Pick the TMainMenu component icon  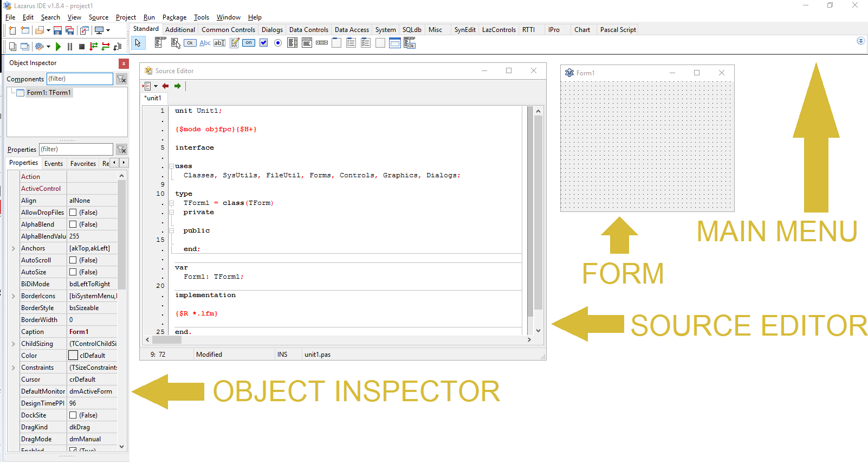(x=160, y=43)
